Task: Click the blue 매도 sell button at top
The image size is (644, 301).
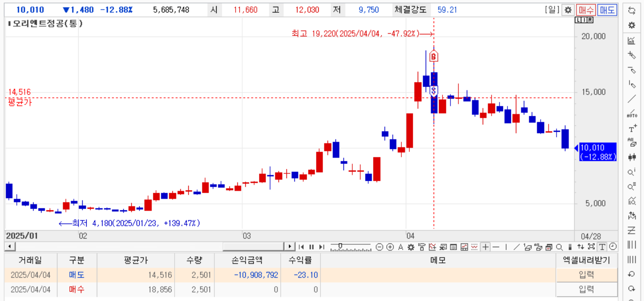Action: point(607,10)
